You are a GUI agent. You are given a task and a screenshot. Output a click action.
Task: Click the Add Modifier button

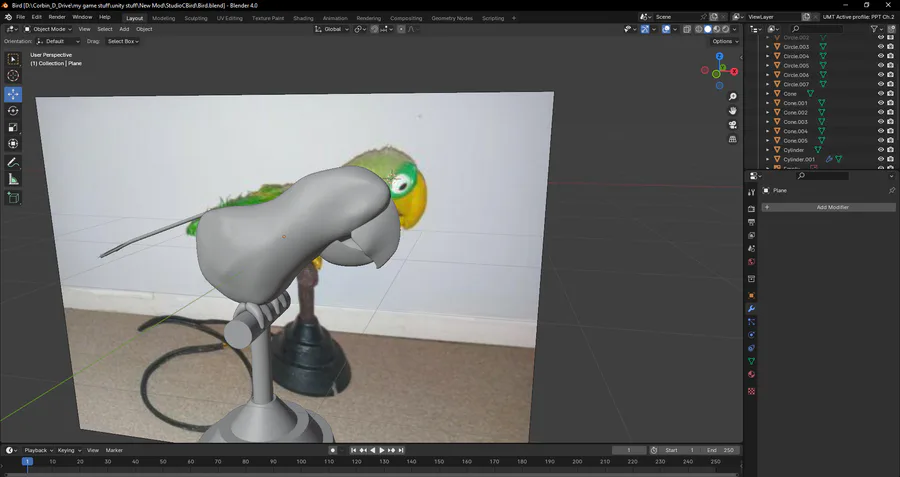[828, 207]
